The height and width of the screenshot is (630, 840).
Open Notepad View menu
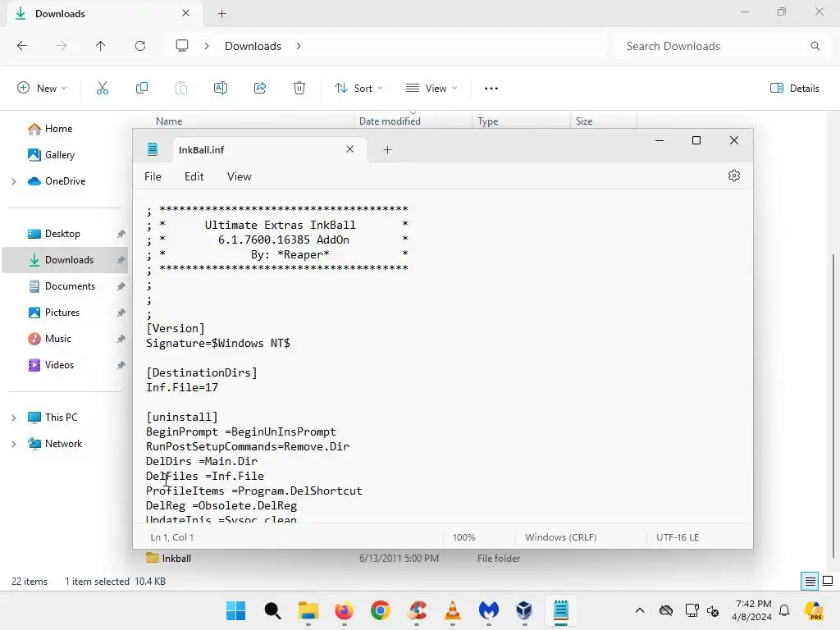(x=239, y=177)
